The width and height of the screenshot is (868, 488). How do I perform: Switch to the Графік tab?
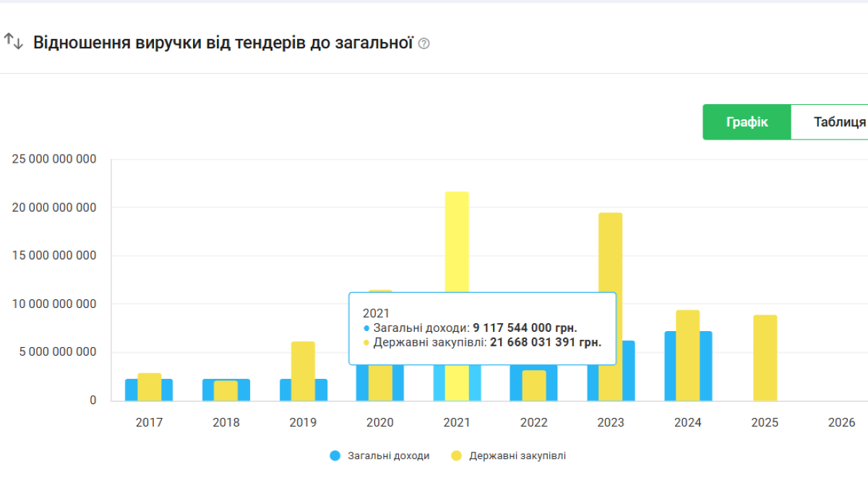747,121
